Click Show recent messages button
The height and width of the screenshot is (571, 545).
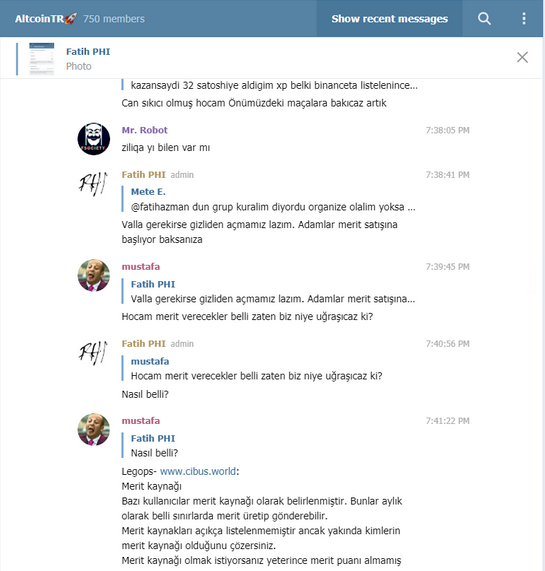(x=390, y=19)
